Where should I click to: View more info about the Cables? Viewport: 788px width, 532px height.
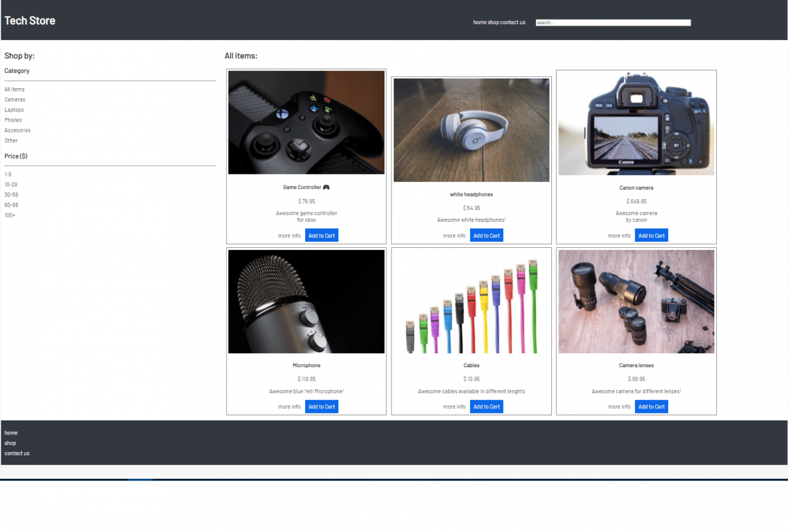click(x=454, y=406)
